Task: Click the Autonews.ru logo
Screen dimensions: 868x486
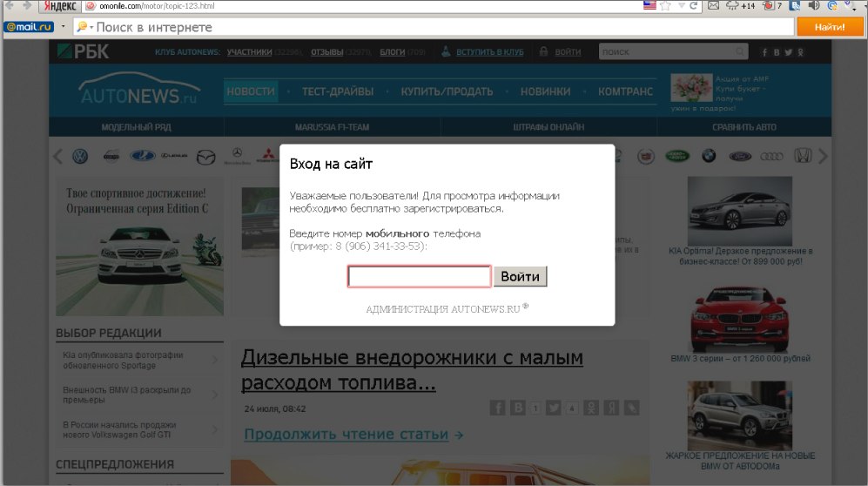Action: click(138, 89)
